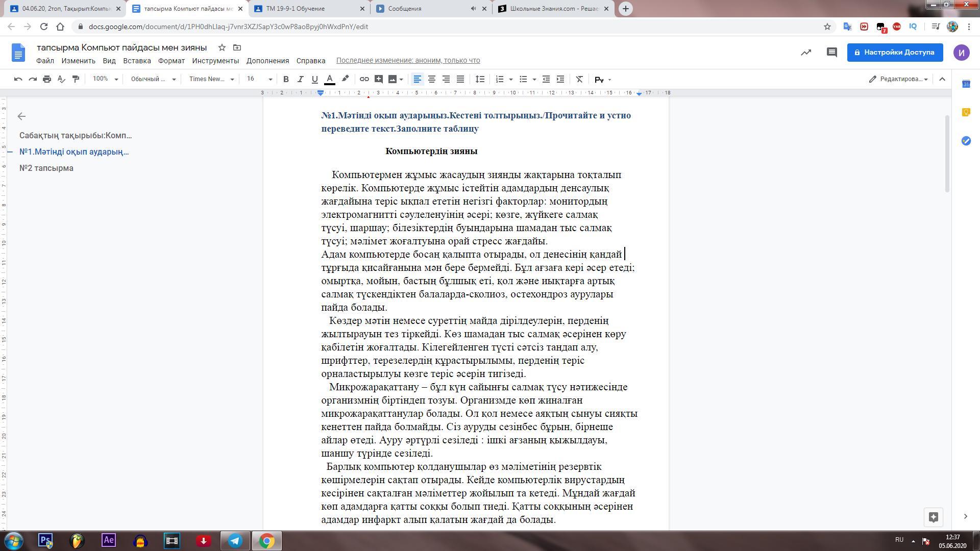This screenshot has height=551, width=980.
Task: Toggle bold formatting
Action: [x=286, y=79]
